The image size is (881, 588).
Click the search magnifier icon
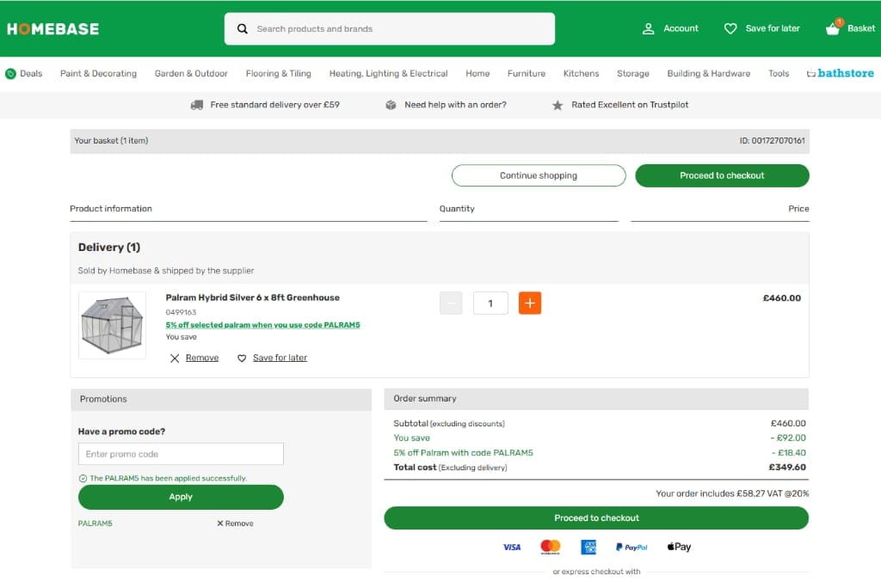(242, 28)
